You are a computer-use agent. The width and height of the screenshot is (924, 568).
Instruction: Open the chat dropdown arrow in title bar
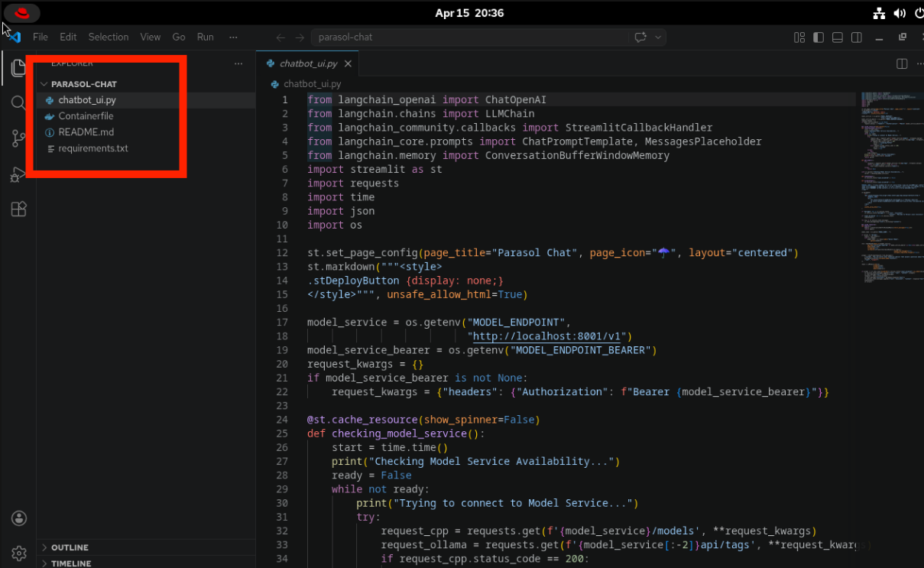[x=658, y=37]
